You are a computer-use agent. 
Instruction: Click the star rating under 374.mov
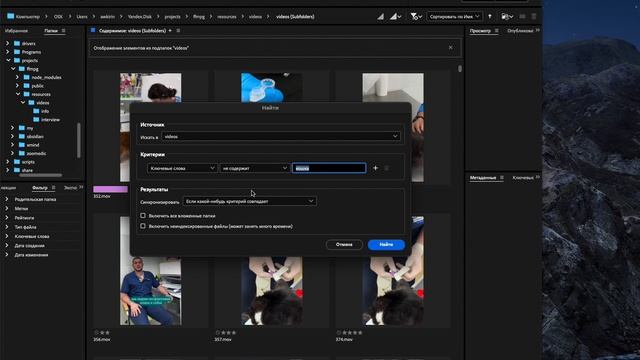[x=349, y=333]
